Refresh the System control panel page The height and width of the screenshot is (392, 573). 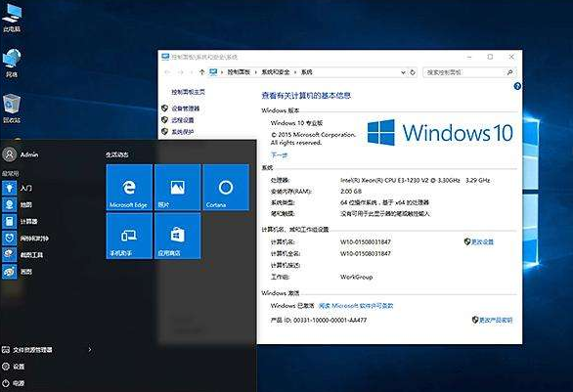413,72
